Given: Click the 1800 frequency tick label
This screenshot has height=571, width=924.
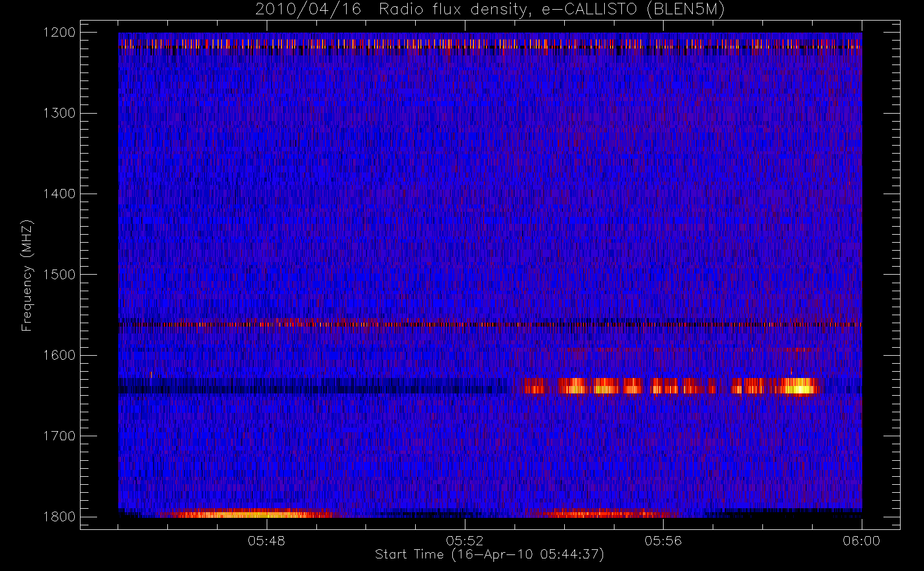Looking at the screenshot, I should click(60, 517).
